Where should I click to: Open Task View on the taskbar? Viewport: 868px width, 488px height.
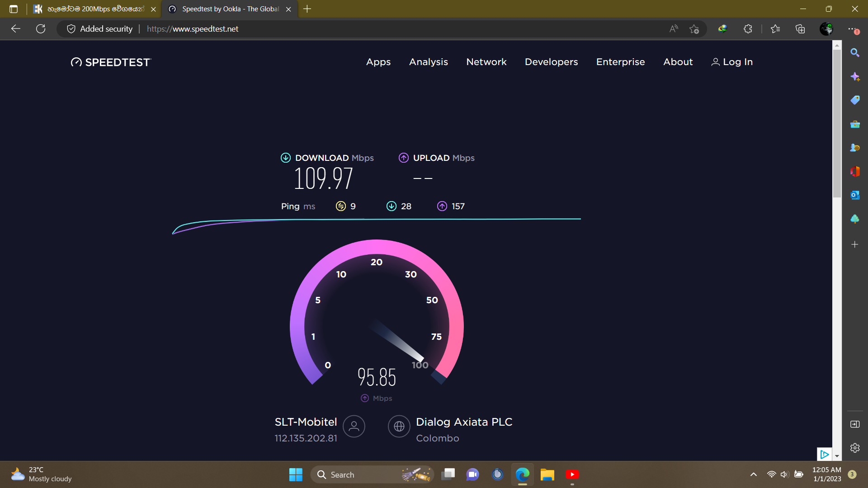(x=448, y=474)
